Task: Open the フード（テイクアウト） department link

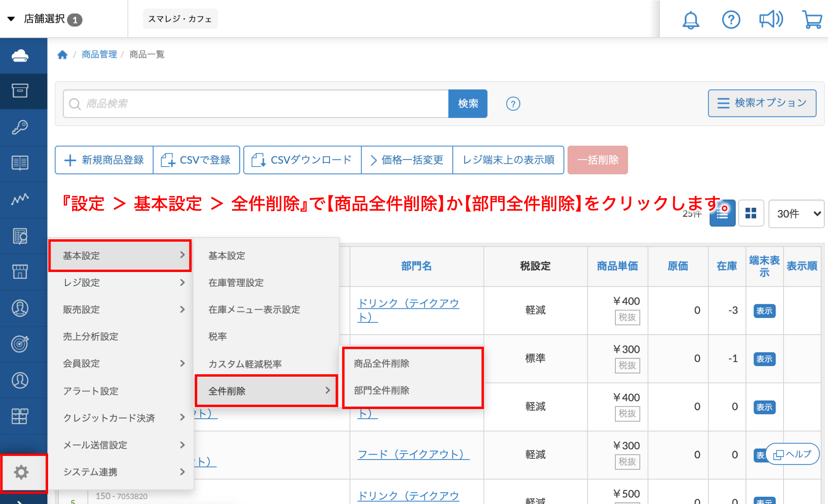Action: click(x=413, y=454)
